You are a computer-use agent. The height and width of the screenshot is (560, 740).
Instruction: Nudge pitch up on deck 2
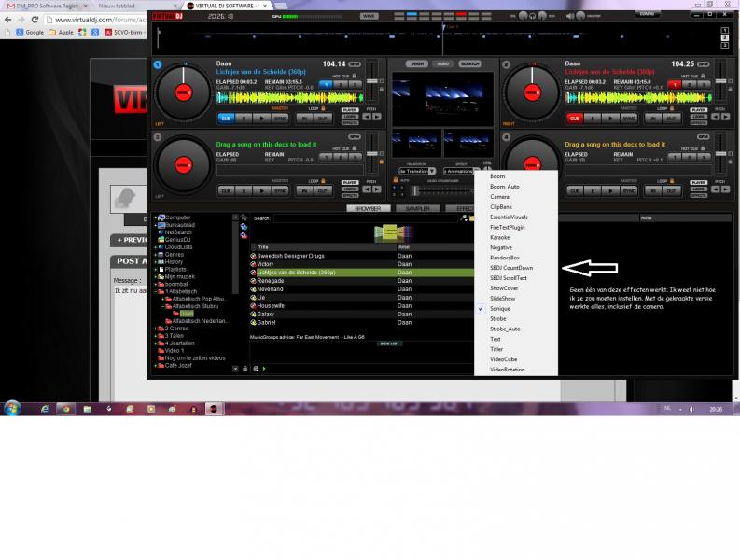[x=725, y=117]
